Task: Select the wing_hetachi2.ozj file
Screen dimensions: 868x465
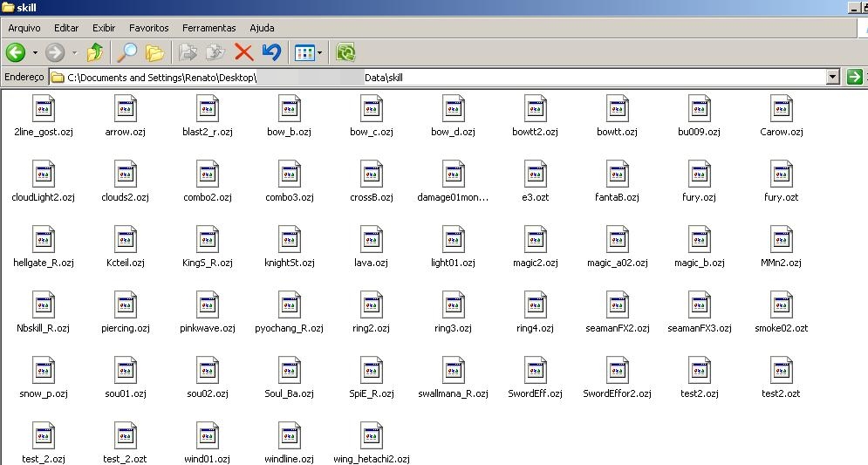Action: (371, 436)
